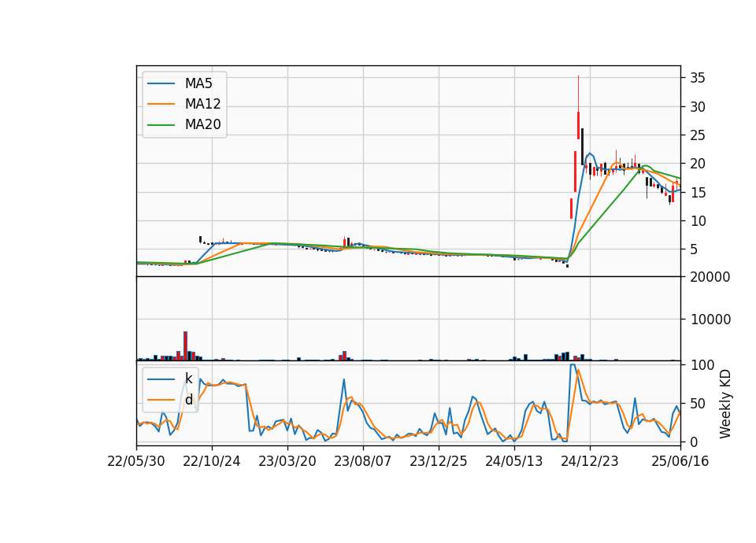
Task: Click the MA20 legend label
Action: [202, 124]
